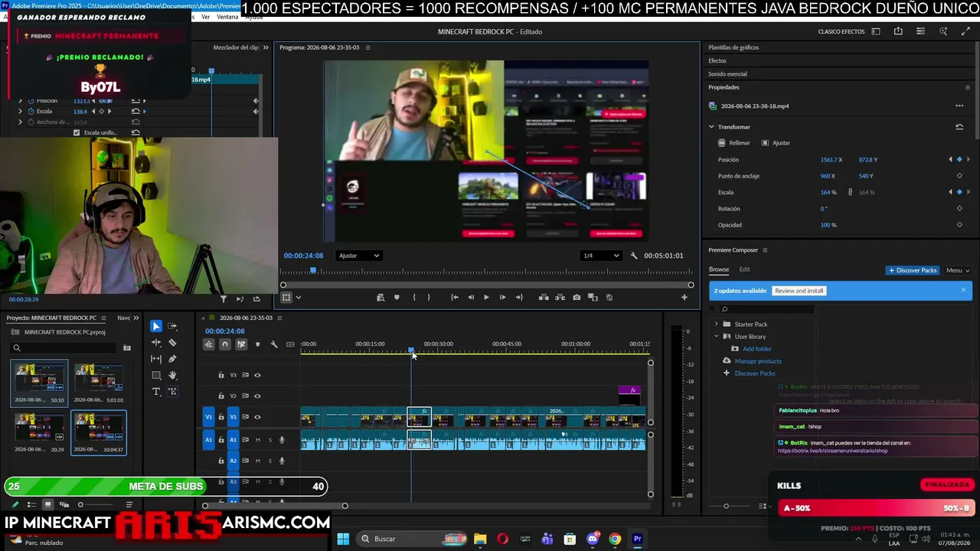
Task: Open the Efectos panel
Action: point(717,60)
